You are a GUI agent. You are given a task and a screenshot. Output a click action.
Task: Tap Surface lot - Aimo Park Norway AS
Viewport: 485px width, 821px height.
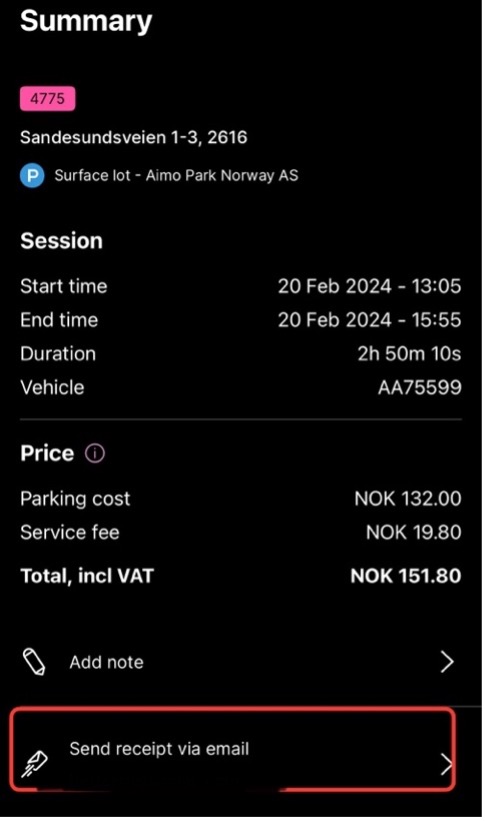pyautogui.click(x=177, y=175)
